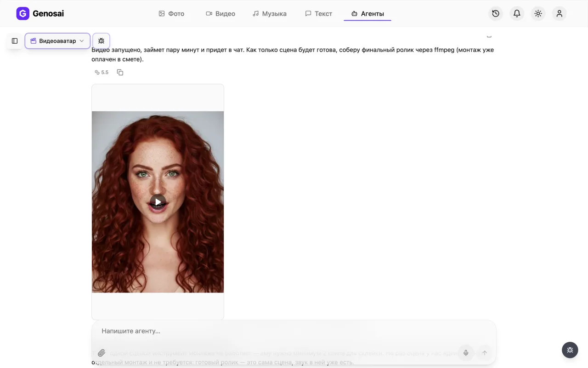This screenshot has height=368, width=588.
Task: Send message with arrow button
Action: click(x=484, y=353)
